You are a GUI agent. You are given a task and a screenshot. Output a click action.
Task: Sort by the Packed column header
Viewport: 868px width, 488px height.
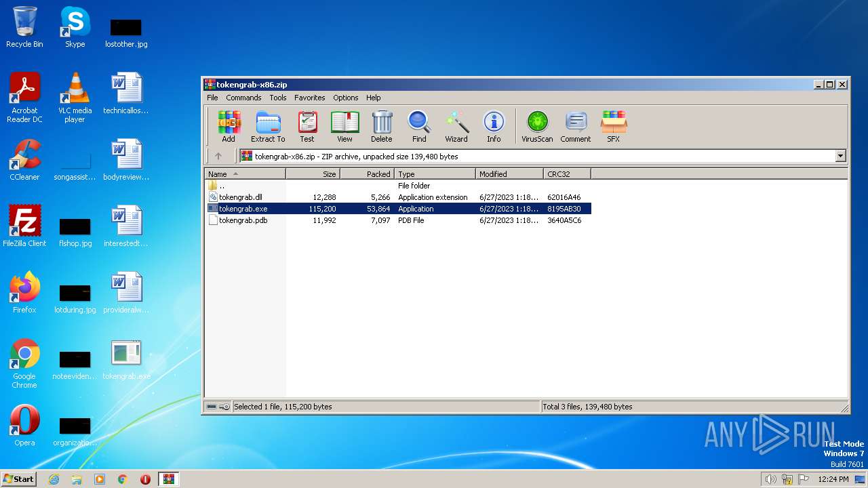(367, 174)
